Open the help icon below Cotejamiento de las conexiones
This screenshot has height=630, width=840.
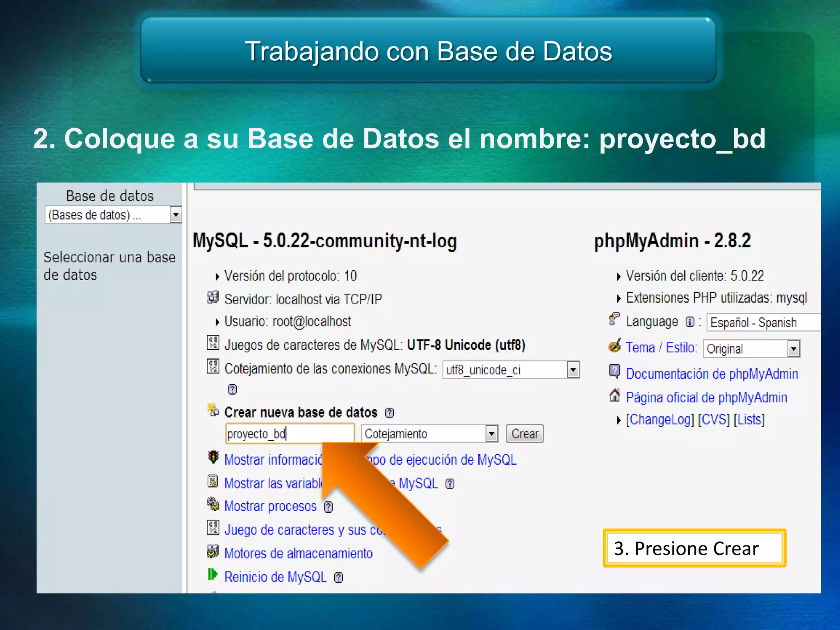pyautogui.click(x=232, y=389)
